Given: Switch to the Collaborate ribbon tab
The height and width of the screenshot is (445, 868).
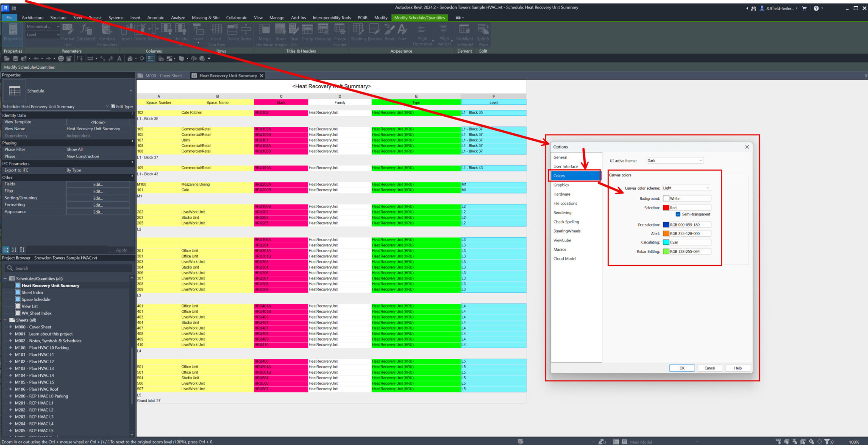Looking at the screenshot, I should coord(236,17).
